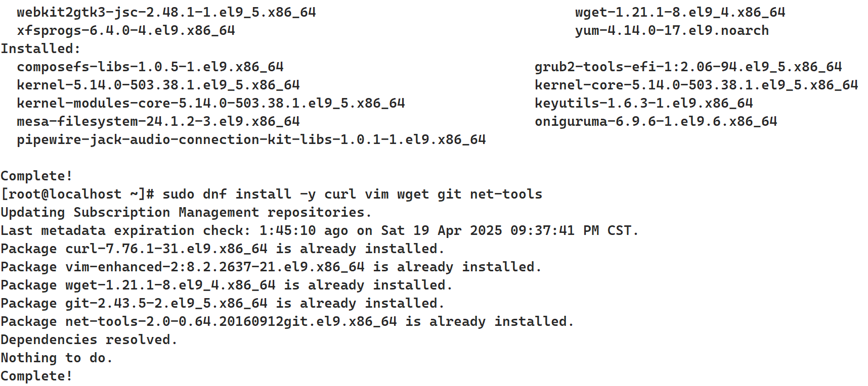Click the Dependencies resolved. text
Screen dimensions: 868x386
[89, 340]
